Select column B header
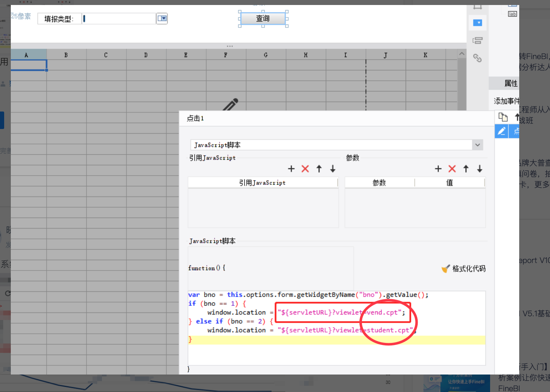Viewport: 550px width, 392px height. point(66,55)
